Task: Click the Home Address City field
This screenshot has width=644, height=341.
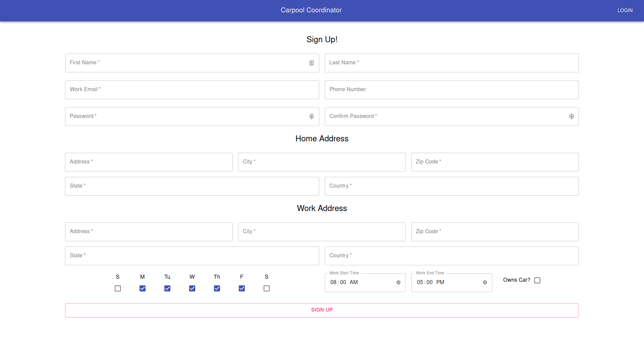Action: click(322, 162)
